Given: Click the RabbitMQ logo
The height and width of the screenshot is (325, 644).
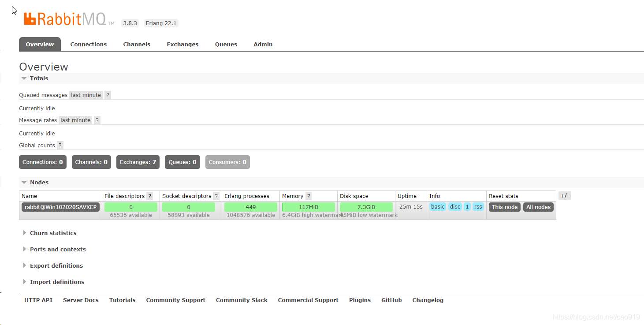Looking at the screenshot, I should (x=69, y=19).
